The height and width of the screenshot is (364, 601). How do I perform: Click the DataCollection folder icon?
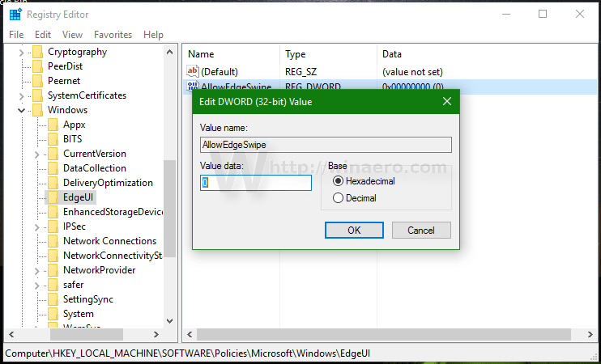pyautogui.click(x=53, y=168)
